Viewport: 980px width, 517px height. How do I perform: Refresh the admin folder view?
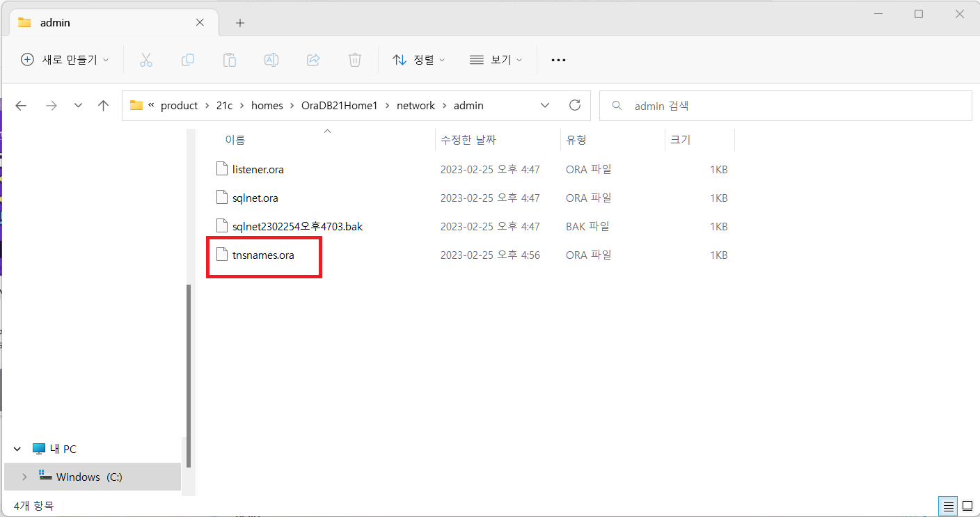(575, 105)
